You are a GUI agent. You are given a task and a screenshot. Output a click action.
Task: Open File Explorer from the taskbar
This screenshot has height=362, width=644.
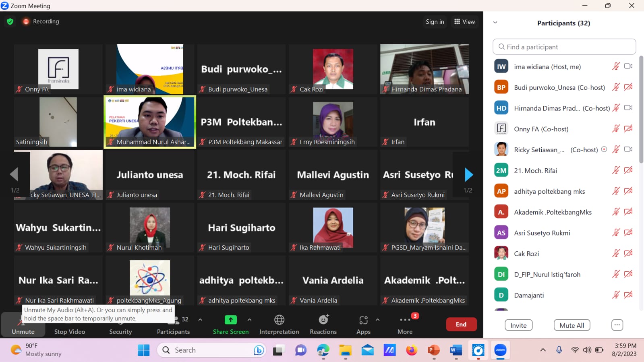point(345,350)
